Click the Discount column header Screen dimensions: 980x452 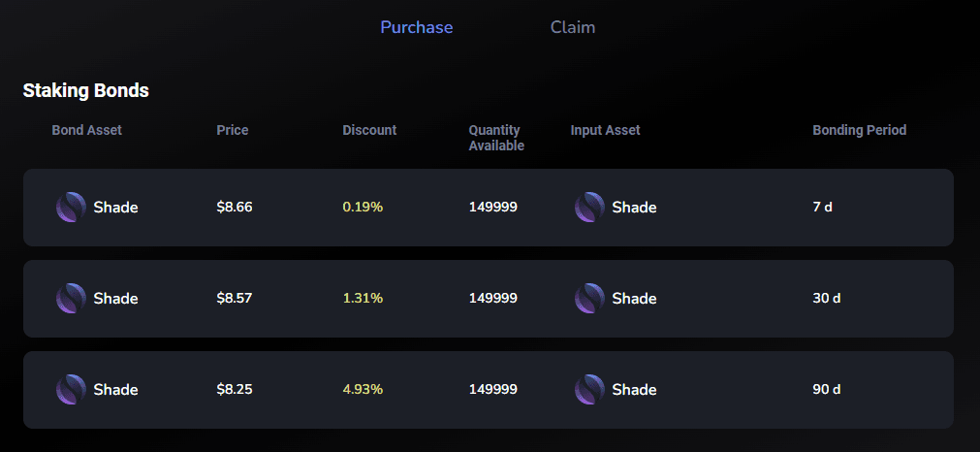coord(369,130)
